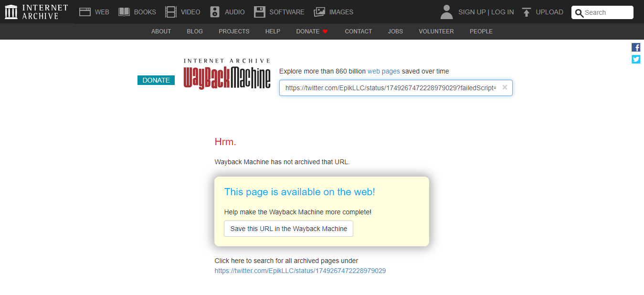Click the UPLOAD text link
The width and height of the screenshot is (644, 295).
click(549, 12)
